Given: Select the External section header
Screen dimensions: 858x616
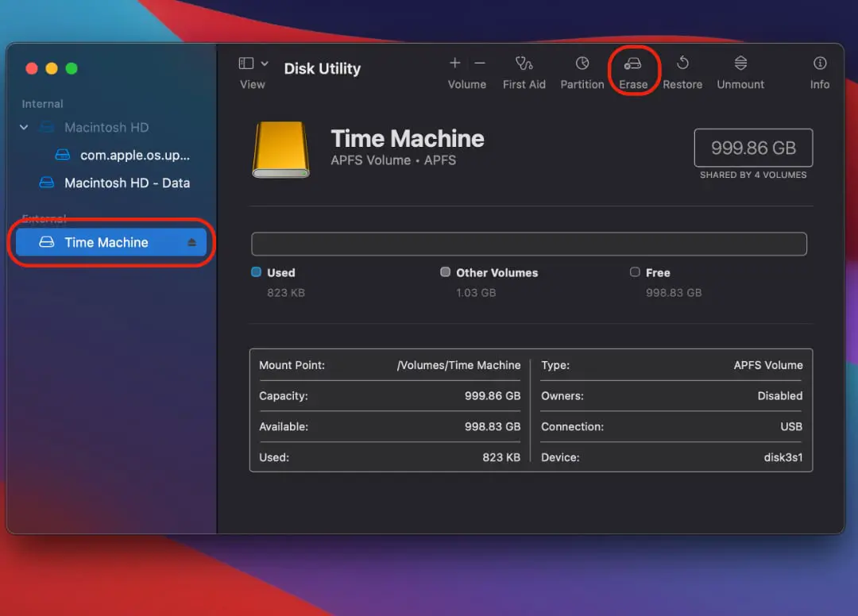Looking at the screenshot, I should tap(44, 218).
